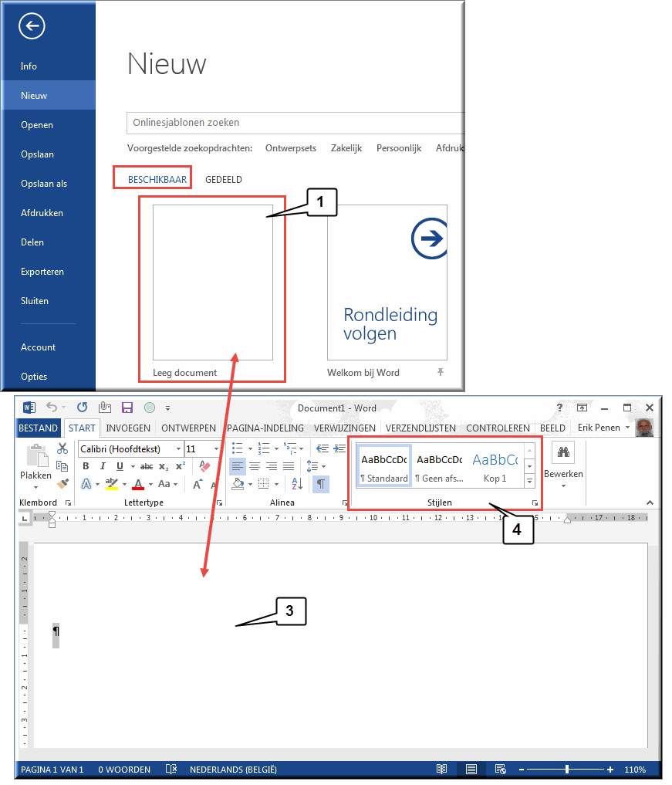Click the Copy icon in Klembord

[62, 466]
